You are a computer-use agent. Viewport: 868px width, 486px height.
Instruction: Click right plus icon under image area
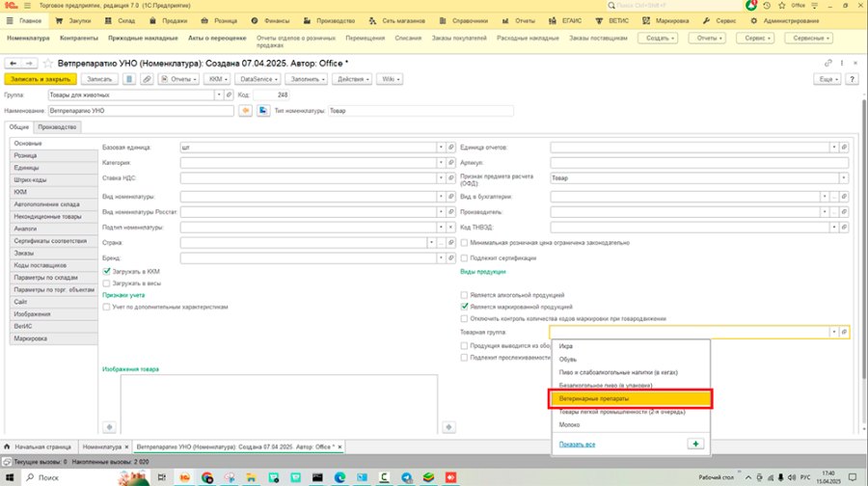(x=448, y=427)
